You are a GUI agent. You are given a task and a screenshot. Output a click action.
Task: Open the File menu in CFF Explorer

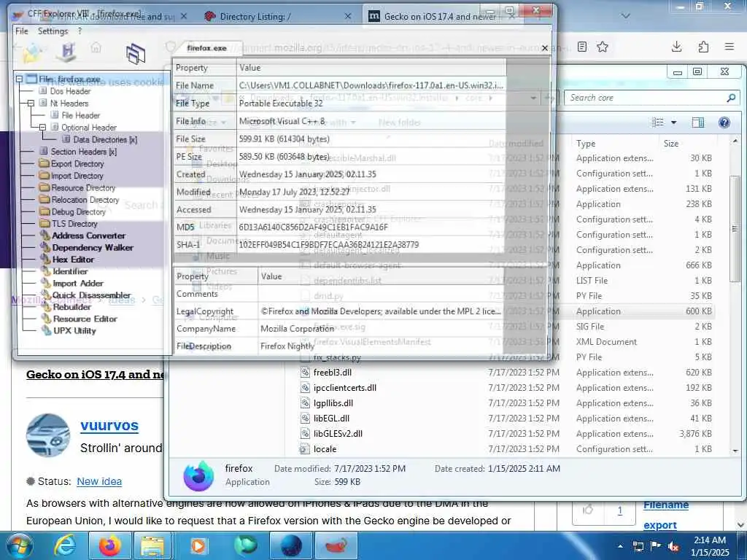coord(21,31)
